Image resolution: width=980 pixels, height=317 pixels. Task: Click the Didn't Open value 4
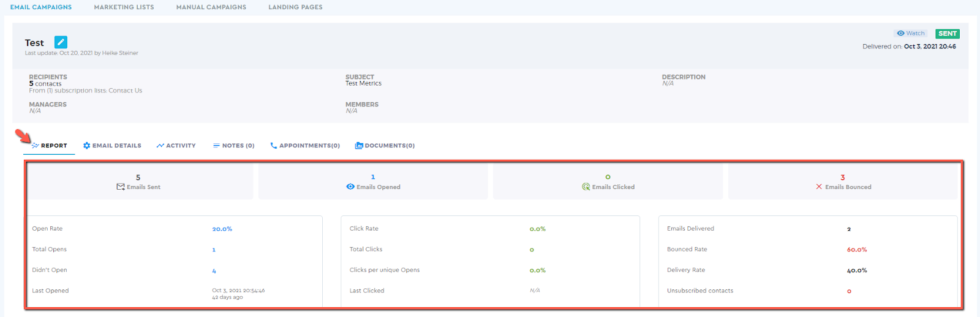[x=214, y=270]
